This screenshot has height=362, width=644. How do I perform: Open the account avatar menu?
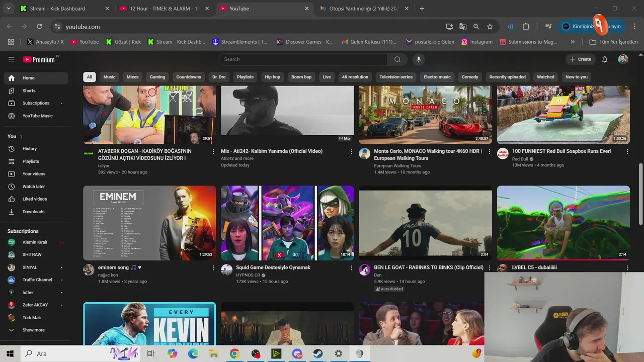[623, 59]
